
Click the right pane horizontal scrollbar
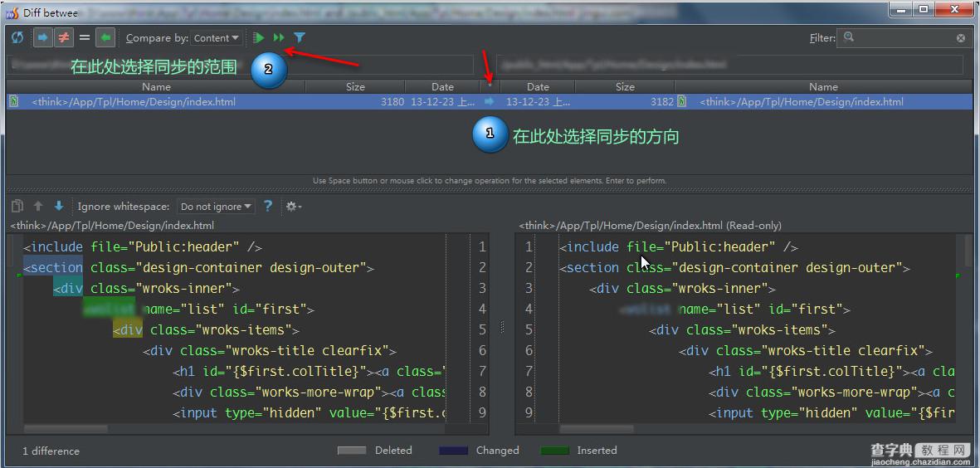597,429
